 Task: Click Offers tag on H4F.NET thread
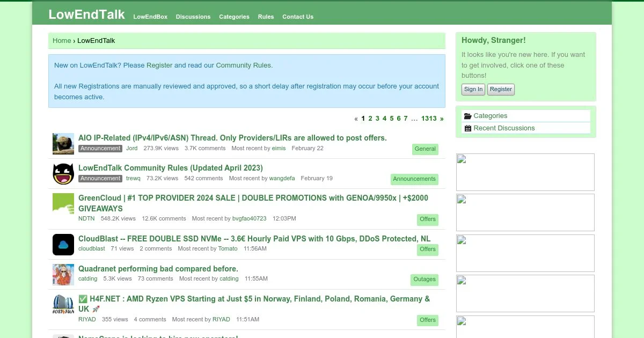428,320
